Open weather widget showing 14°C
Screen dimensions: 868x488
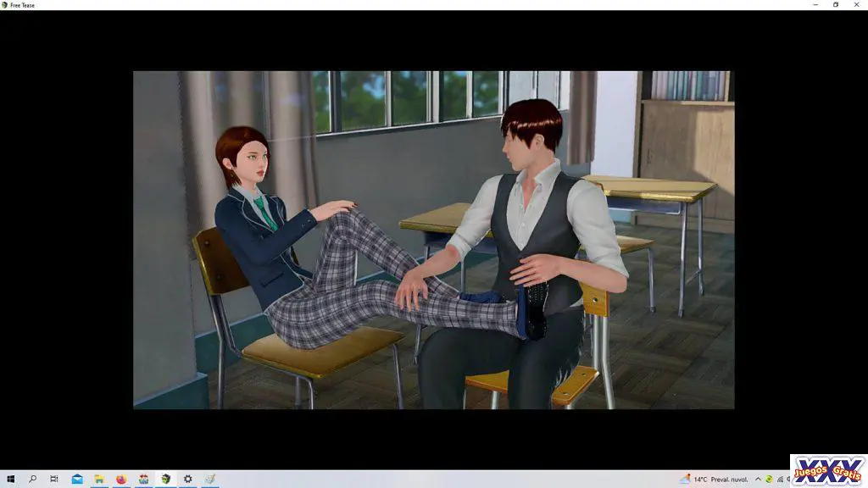[x=714, y=480]
